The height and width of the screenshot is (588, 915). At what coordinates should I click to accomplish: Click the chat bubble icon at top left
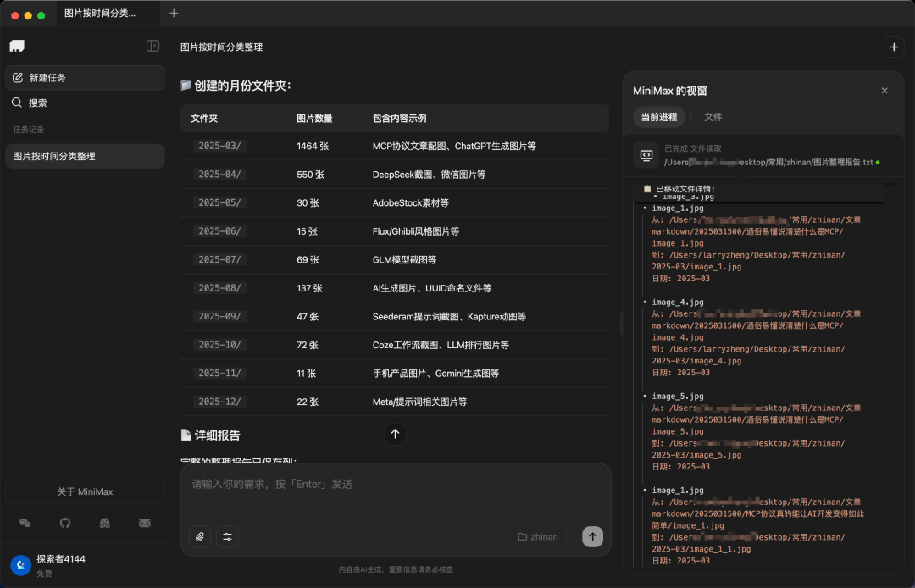(x=18, y=45)
